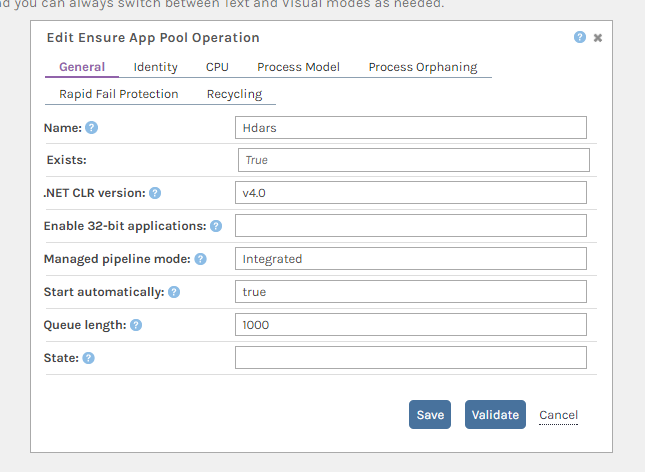The width and height of the screenshot is (645, 472).
Task: Go to Process Orphaning tab
Action: (422, 67)
